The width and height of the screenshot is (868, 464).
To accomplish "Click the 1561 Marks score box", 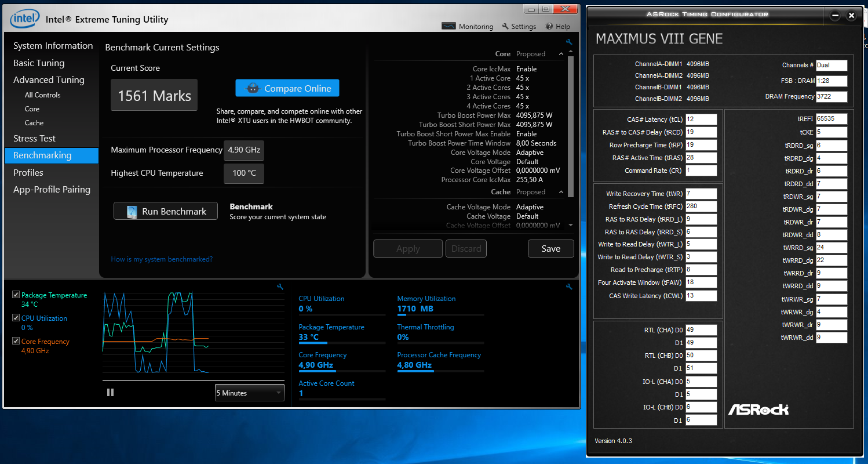I will [154, 95].
